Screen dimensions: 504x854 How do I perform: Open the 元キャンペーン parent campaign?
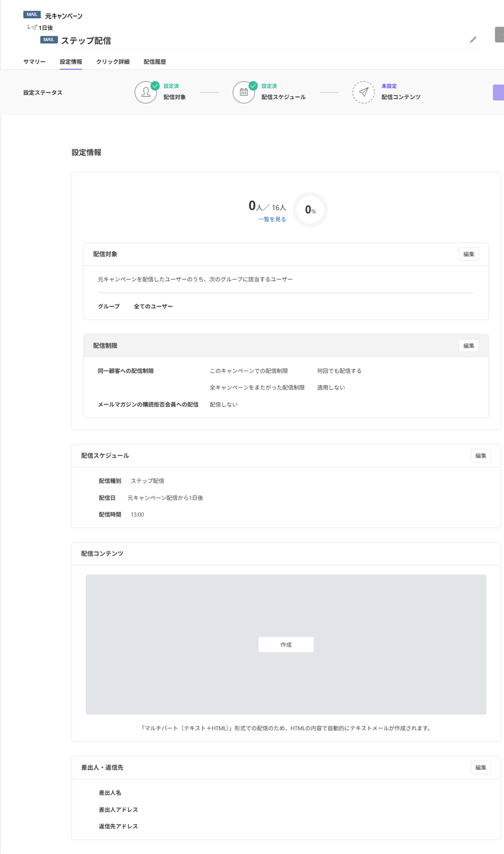(64, 16)
